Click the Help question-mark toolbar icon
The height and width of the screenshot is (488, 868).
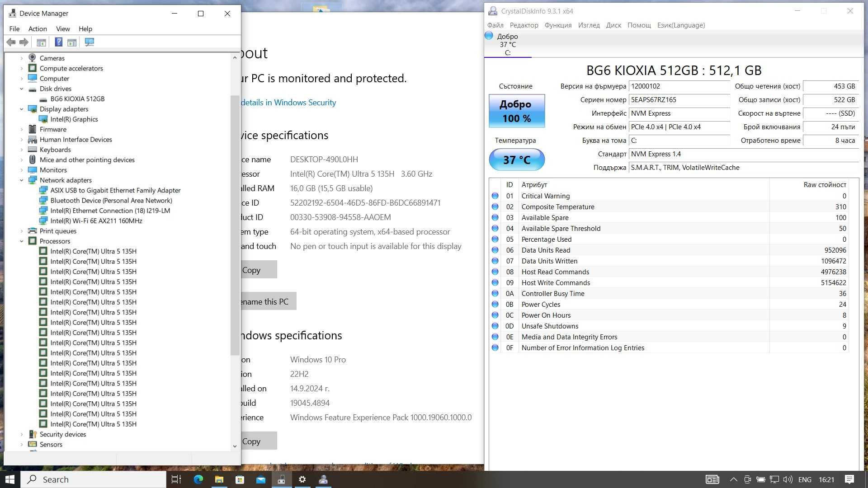[58, 42]
